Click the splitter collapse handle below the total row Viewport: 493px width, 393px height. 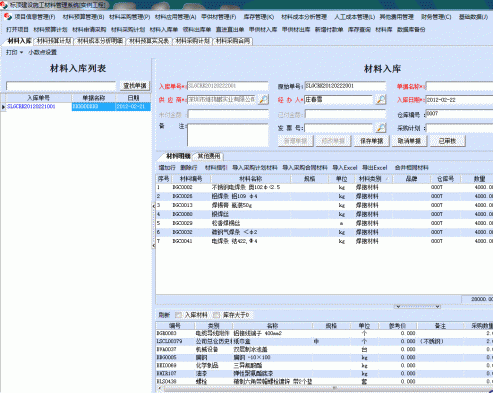point(417,306)
